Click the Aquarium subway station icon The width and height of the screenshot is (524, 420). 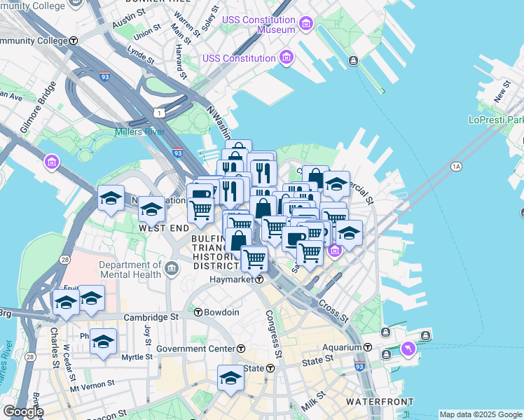tap(367, 347)
